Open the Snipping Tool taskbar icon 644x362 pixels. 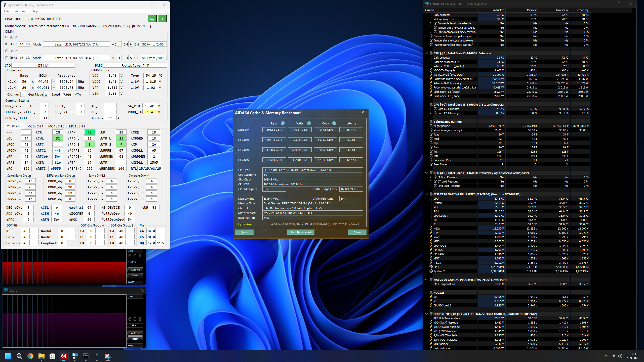coord(108,356)
